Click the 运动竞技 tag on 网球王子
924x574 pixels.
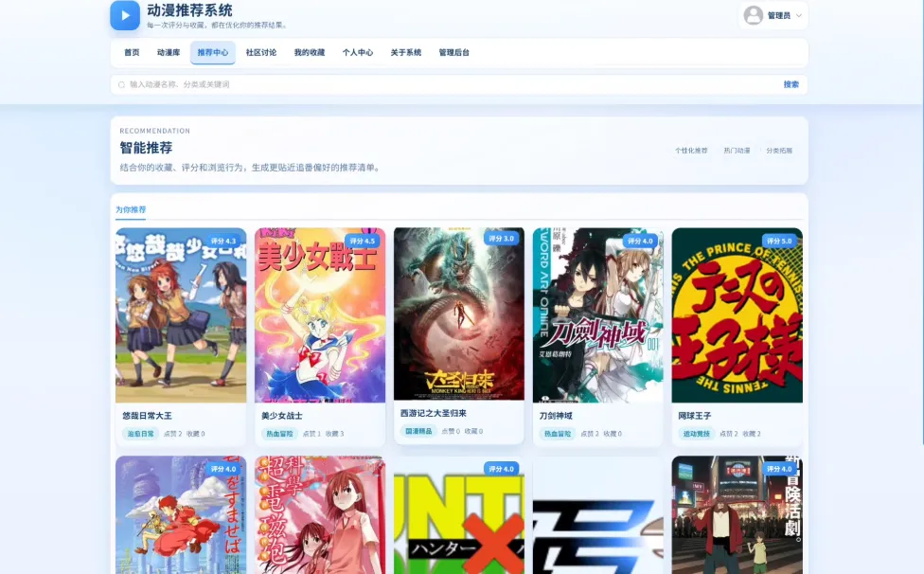point(697,434)
